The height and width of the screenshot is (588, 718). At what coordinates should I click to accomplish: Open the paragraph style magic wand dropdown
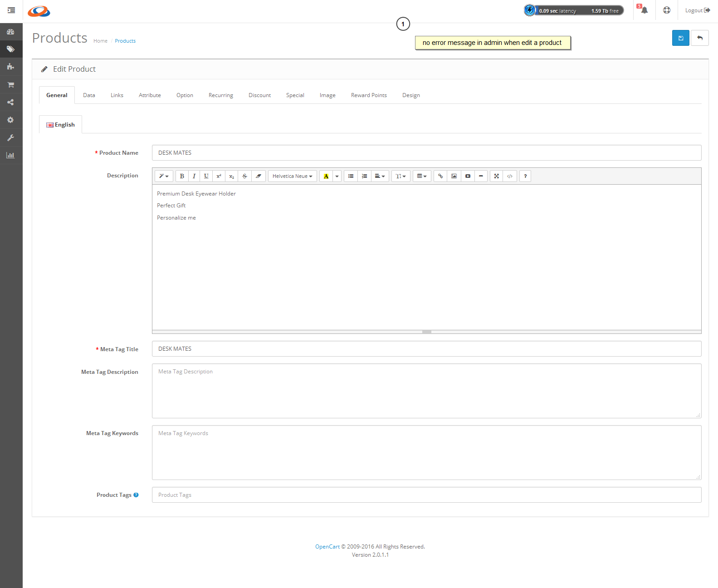pyautogui.click(x=164, y=176)
